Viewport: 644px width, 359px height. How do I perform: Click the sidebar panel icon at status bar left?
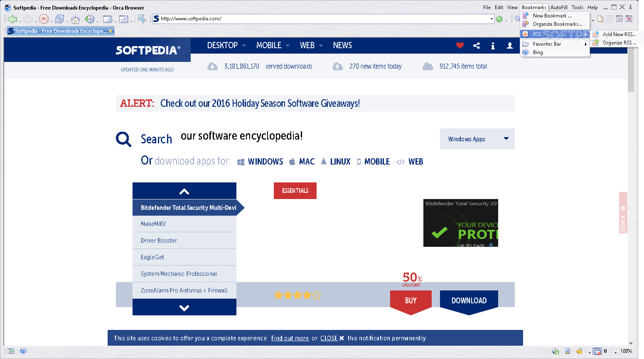11,351
